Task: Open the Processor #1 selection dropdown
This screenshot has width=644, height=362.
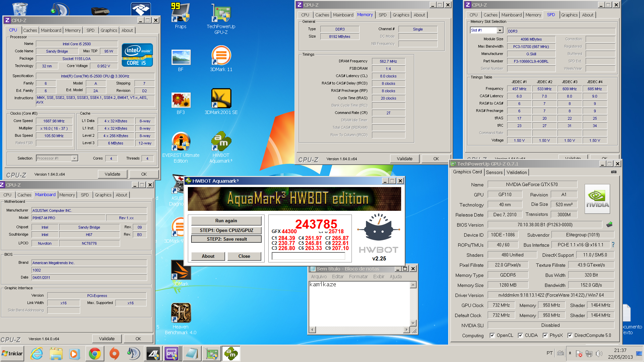Action: (x=74, y=158)
